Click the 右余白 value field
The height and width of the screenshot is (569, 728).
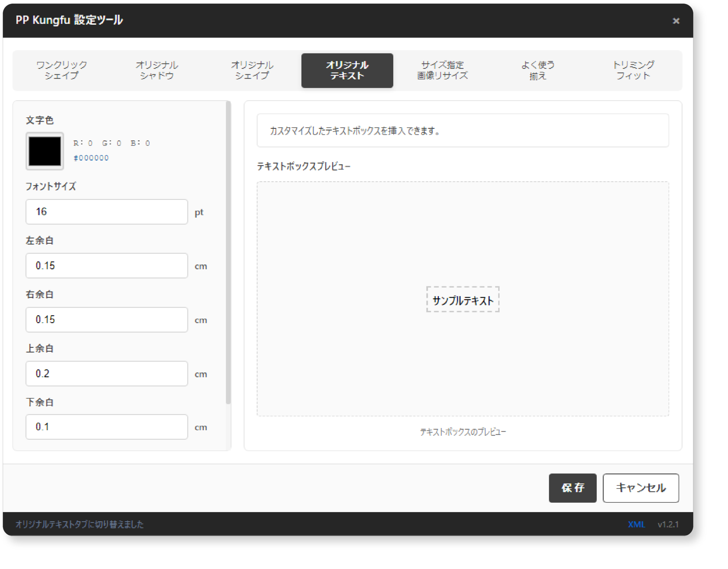[x=107, y=320]
